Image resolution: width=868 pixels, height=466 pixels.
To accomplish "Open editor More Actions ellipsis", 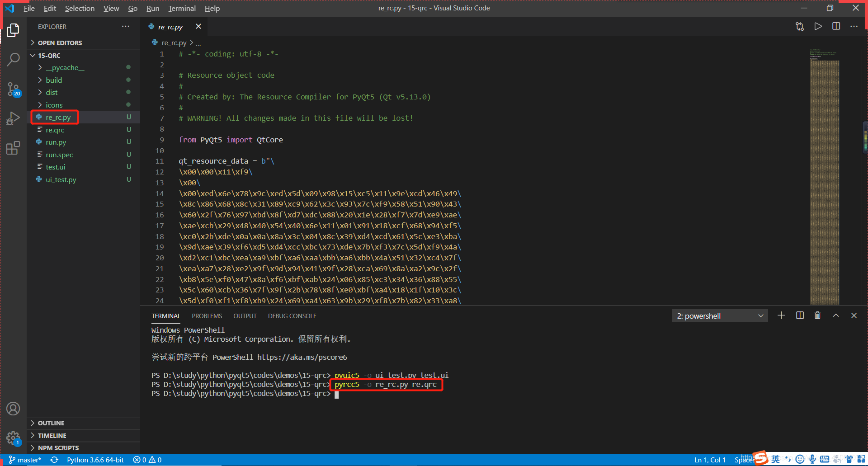I will pyautogui.click(x=854, y=26).
